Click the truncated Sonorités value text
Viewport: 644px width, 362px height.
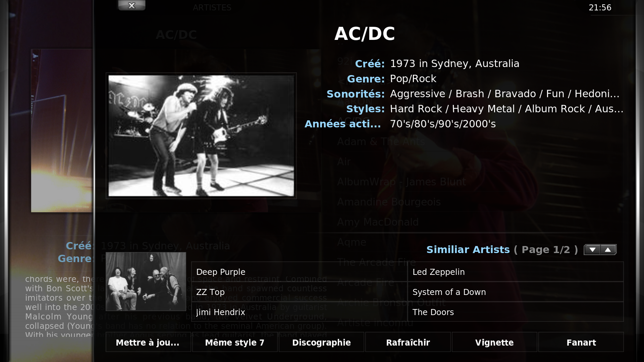[504, 94]
